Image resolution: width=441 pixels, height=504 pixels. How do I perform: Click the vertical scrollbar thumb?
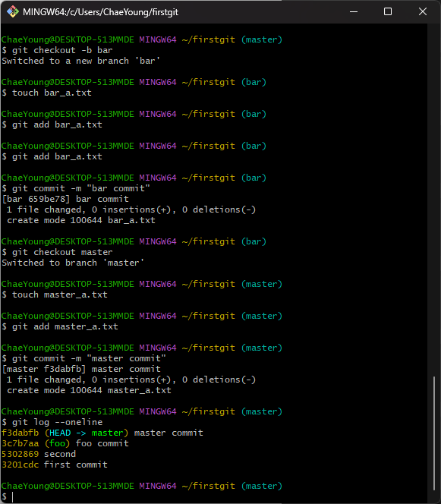click(x=434, y=433)
